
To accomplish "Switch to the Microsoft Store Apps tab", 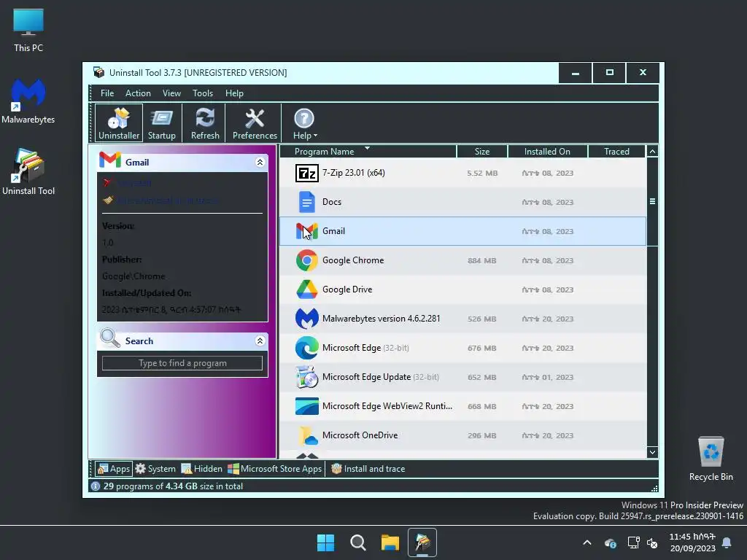I will pyautogui.click(x=274, y=469).
